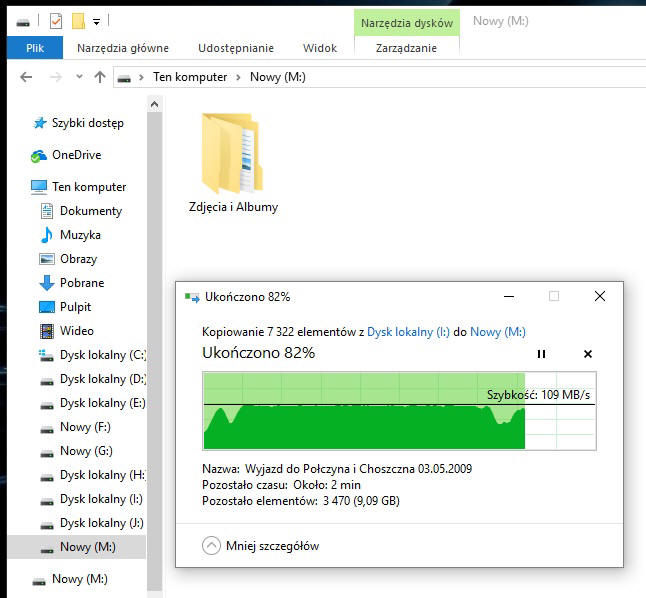
Task: Click the Obrazy picture icon
Action: click(x=47, y=259)
